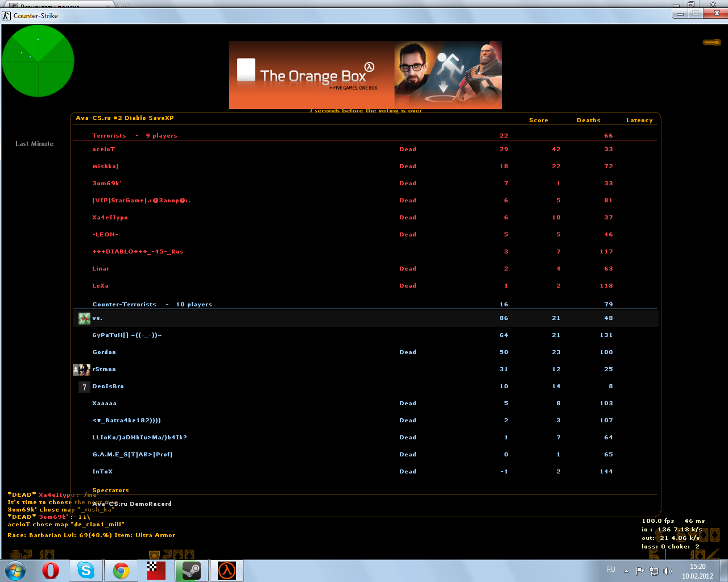728x582 pixels.
Task: Click DenIsBro's question mark avatar
Action: [84, 386]
